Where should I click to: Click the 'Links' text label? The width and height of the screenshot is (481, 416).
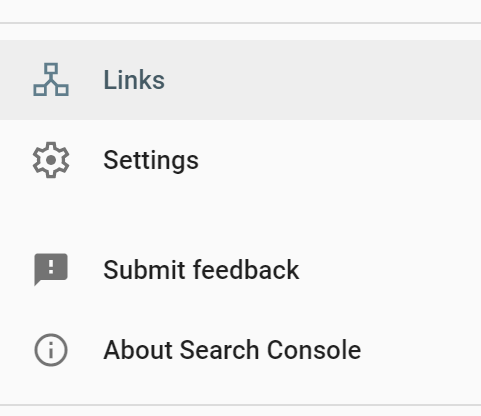click(134, 80)
